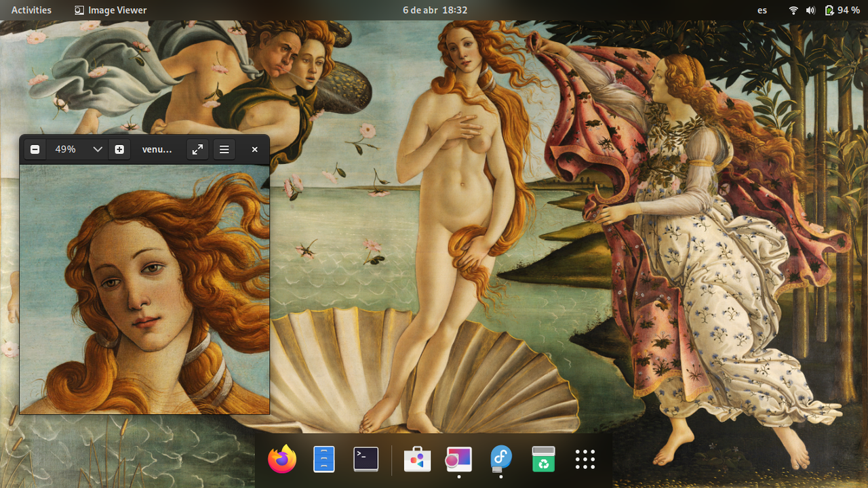Enter fullscreen in Image Viewer

pyautogui.click(x=197, y=149)
